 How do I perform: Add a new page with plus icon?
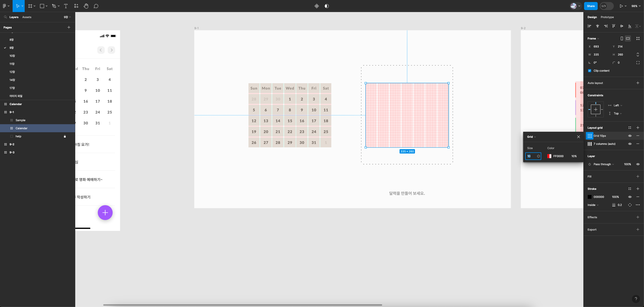(x=69, y=27)
